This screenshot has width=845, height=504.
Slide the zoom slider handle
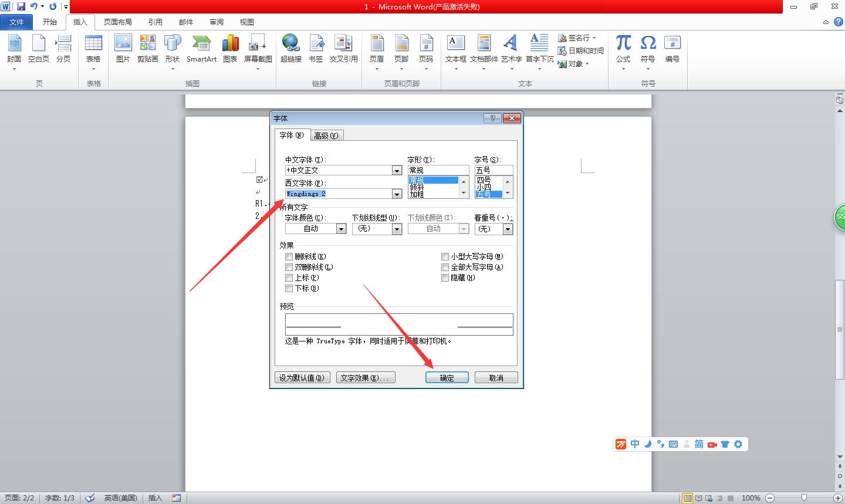(x=804, y=498)
